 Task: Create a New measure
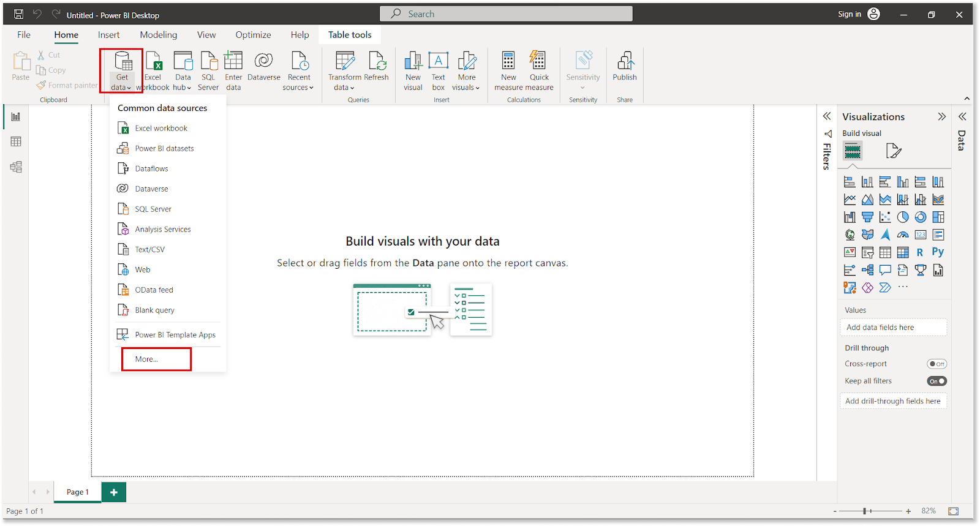coord(508,71)
